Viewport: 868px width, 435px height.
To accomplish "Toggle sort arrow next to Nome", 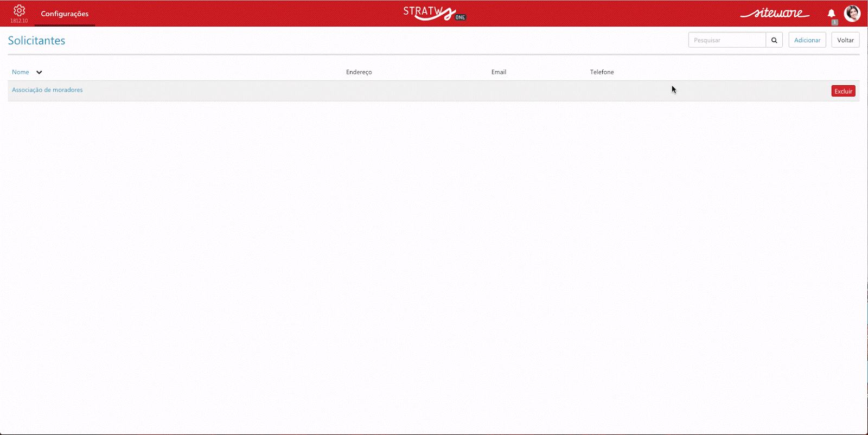I will (39, 72).
